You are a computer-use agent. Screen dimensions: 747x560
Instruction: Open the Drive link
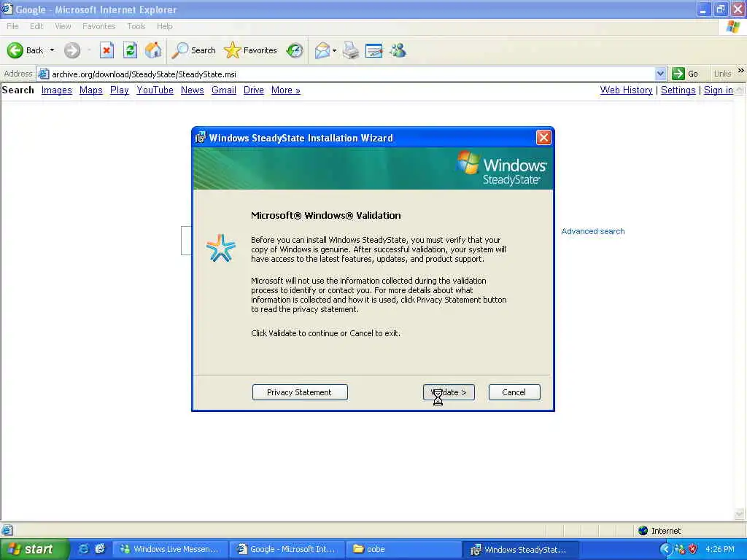[253, 90]
